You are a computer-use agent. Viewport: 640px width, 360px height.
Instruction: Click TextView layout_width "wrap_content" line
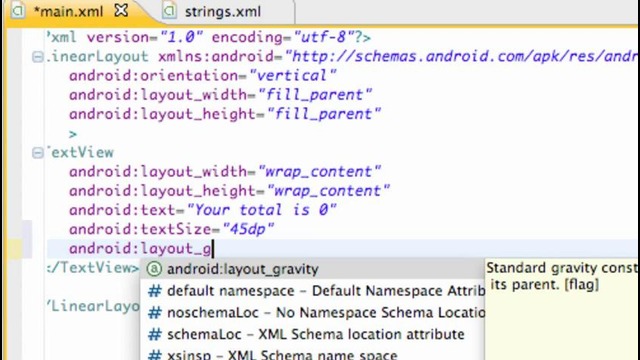(x=225, y=172)
